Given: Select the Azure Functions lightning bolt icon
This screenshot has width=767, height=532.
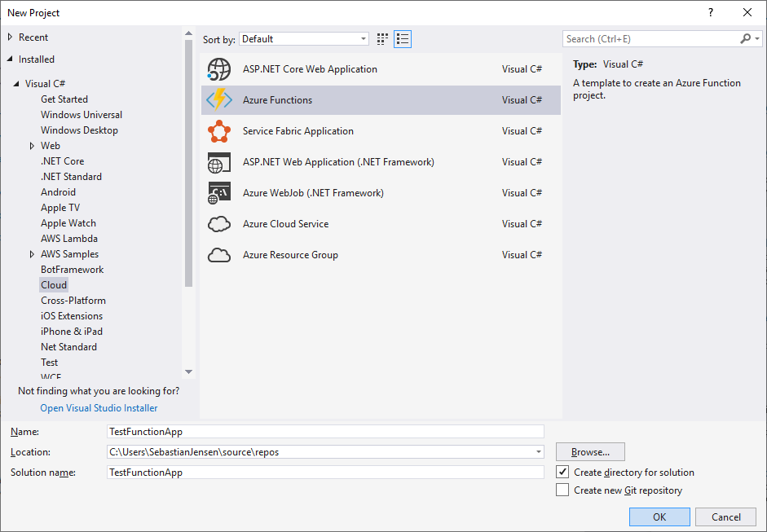Looking at the screenshot, I should click(219, 100).
